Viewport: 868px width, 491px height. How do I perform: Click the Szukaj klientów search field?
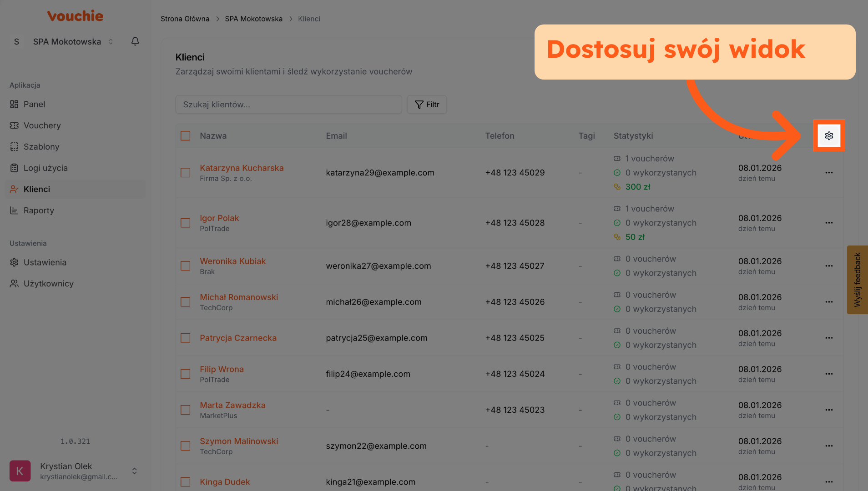pyautogui.click(x=288, y=105)
